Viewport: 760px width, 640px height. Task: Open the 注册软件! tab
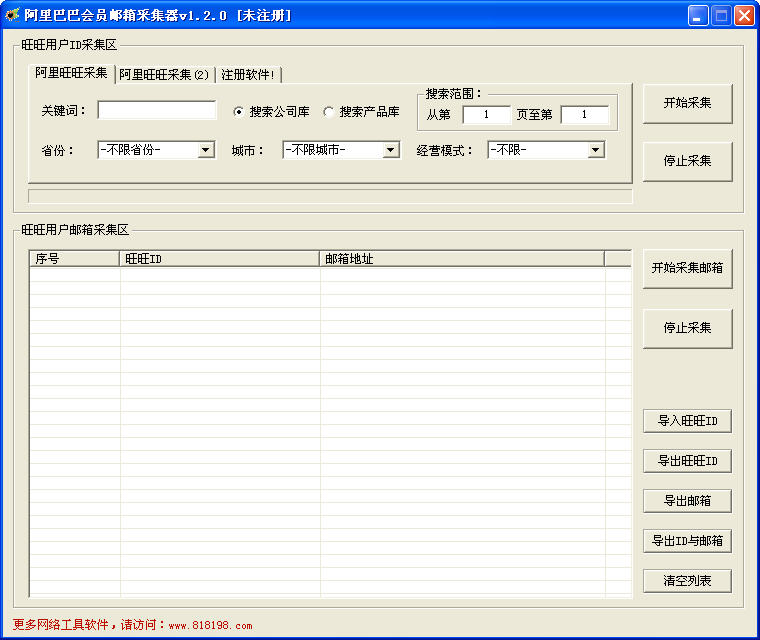click(x=248, y=75)
